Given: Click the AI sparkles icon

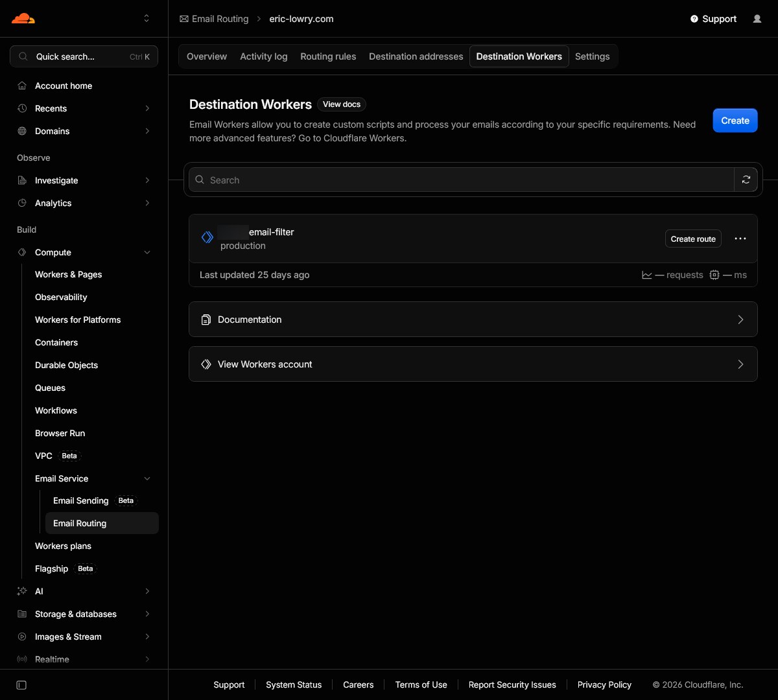Looking at the screenshot, I should point(22,591).
